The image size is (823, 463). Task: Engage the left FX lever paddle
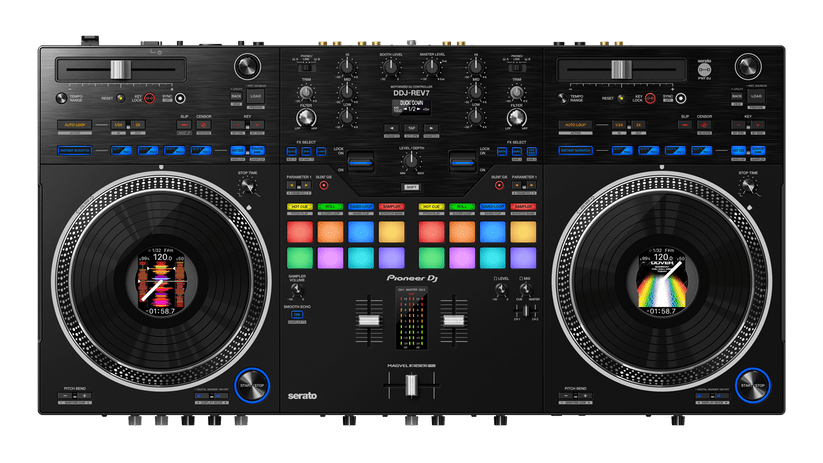[x=360, y=163]
